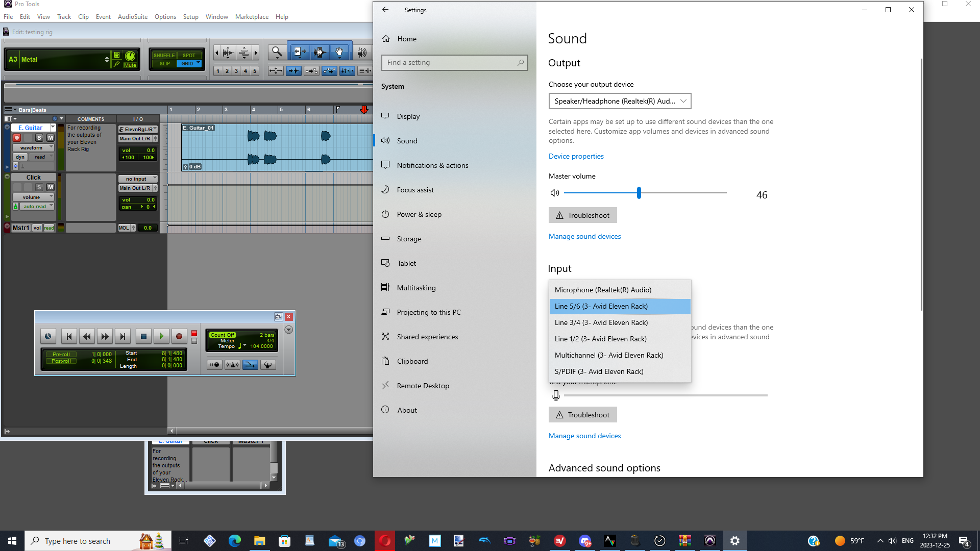Choose Line 3/4 Avid Eleven Rack input

click(620, 322)
